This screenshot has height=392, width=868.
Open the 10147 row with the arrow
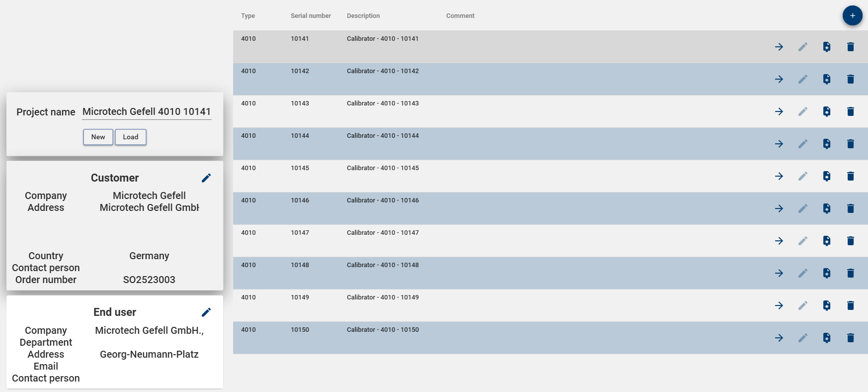(779, 241)
